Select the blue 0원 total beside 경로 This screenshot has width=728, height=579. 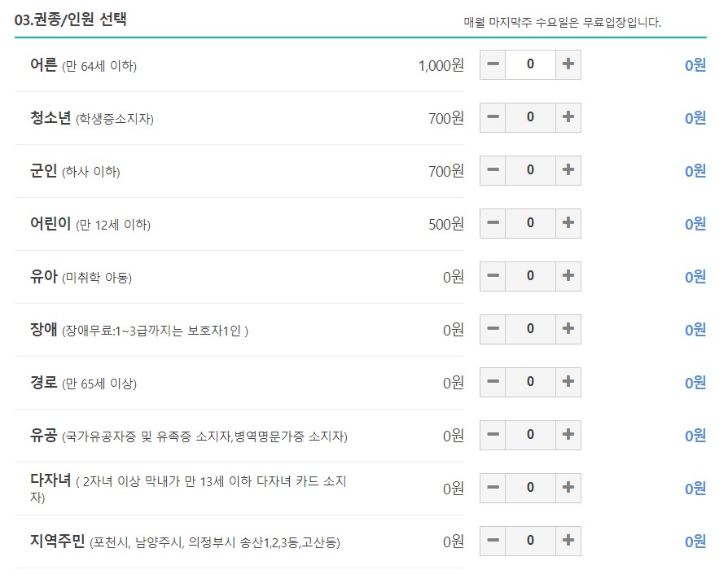694,382
